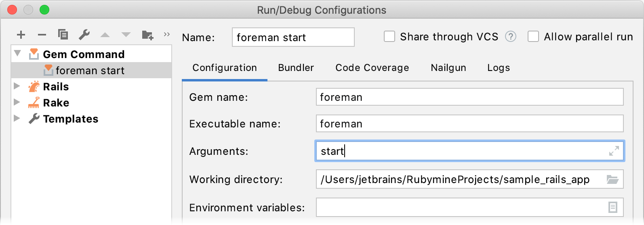Expand the Rake tree node
This screenshot has width=644, height=225.
pyautogui.click(x=17, y=102)
